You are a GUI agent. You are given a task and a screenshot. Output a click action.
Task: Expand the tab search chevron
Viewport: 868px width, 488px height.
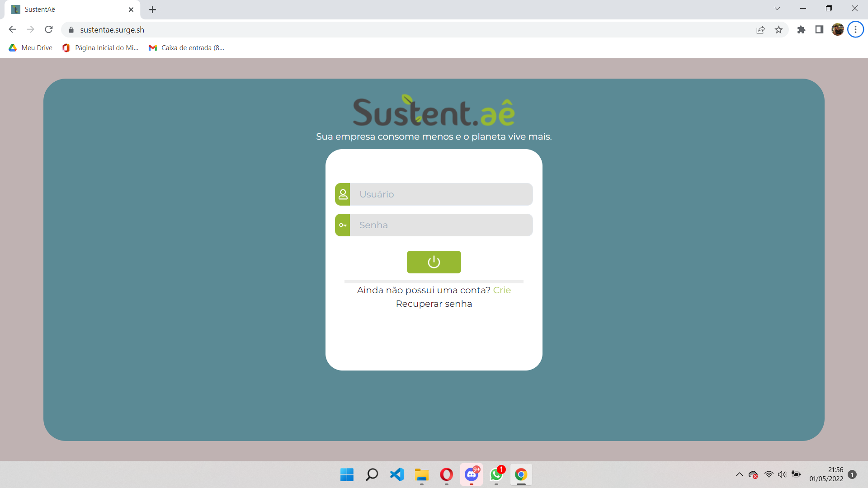(777, 9)
